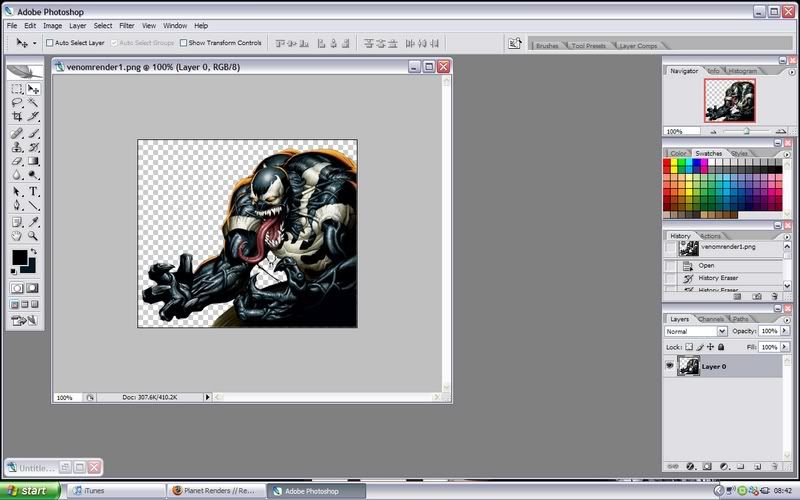Switch to the Channels tab
800x500 pixels.
[710, 319]
